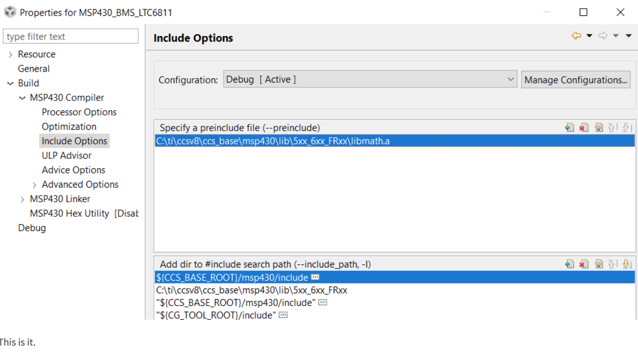The width and height of the screenshot is (638, 364).
Task: Click Move Down icon in include search path toolbar
Action: tap(627, 264)
